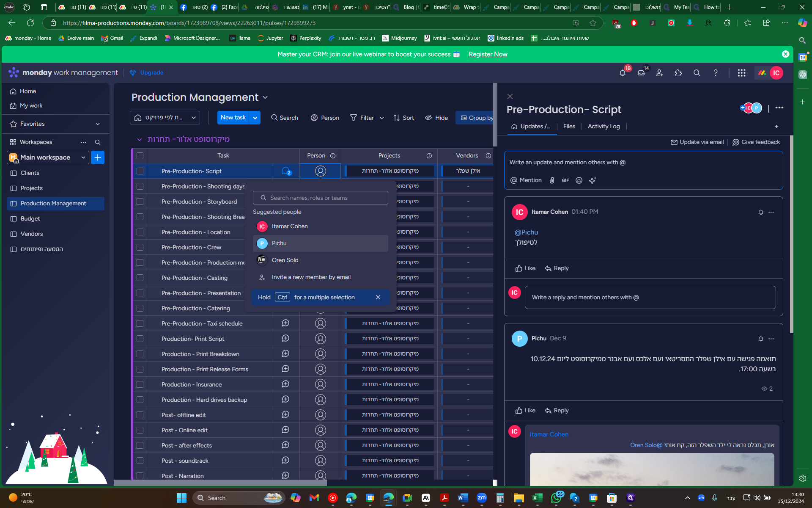Image resolution: width=812 pixels, height=508 pixels.
Task: Open the inbox tray icon
Action: click(641, 73)
